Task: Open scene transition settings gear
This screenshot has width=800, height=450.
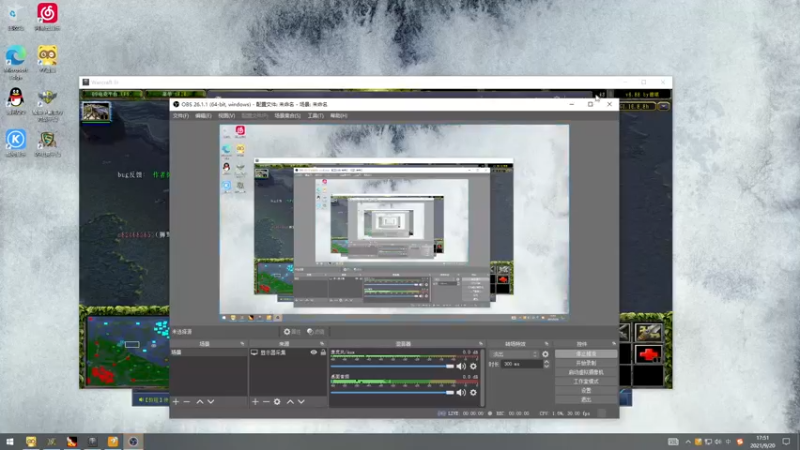Action: coord(545,354)
